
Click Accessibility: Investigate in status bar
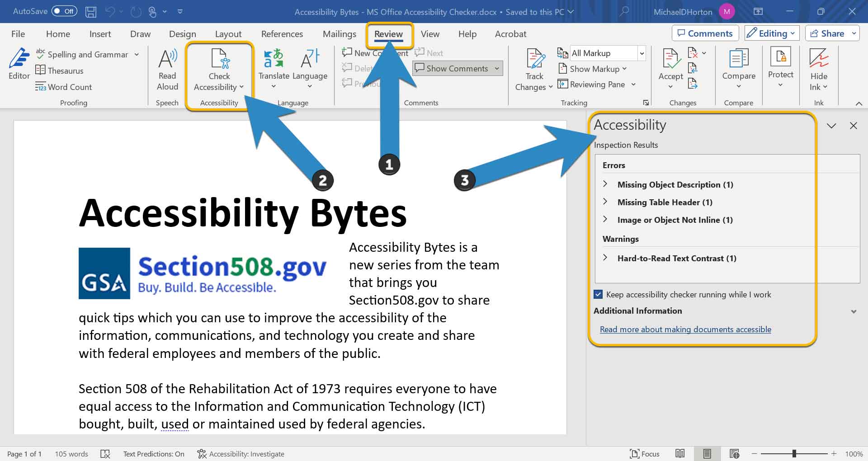click(241, 454)
